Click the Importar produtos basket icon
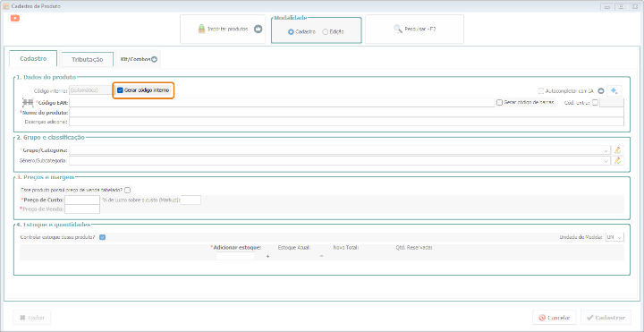644x332 pixels. pos(201,30)
